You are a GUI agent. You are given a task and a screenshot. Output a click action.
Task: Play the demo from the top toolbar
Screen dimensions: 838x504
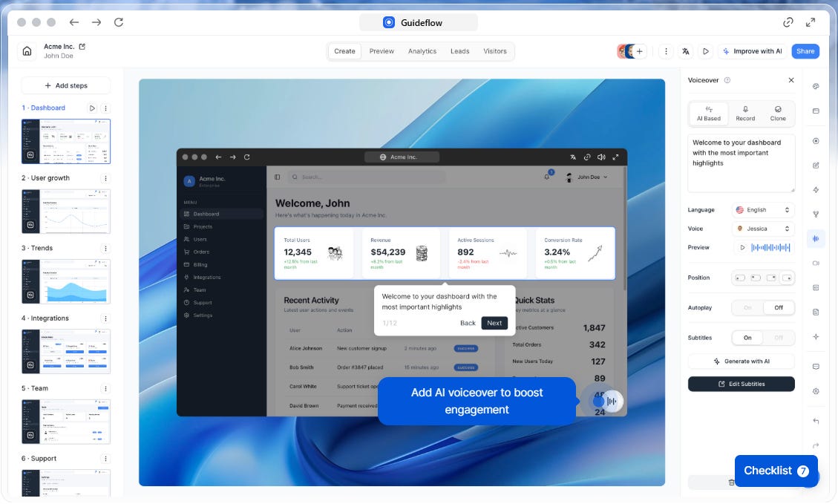(705, 51)
